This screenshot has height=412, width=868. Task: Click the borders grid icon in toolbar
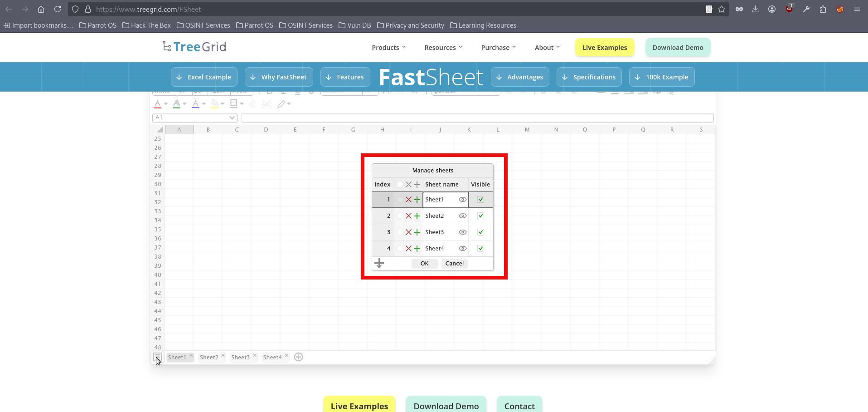[233, 103]
